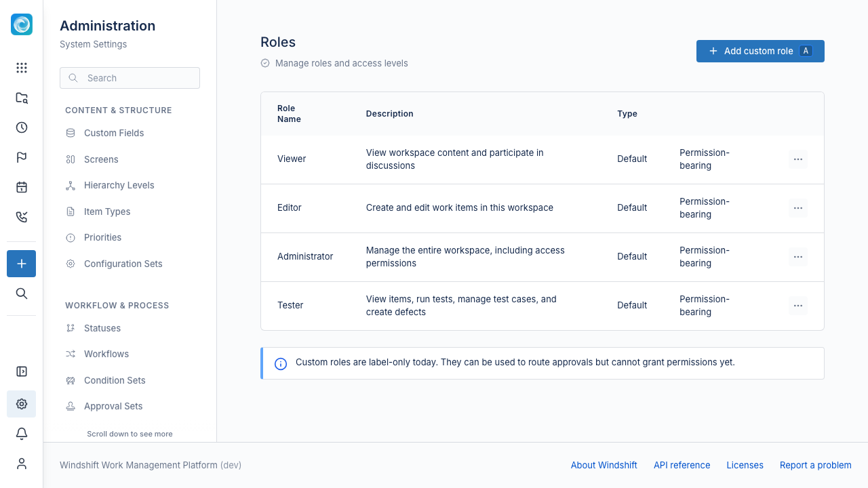Open Condition Sets settings

pos(130,380)
